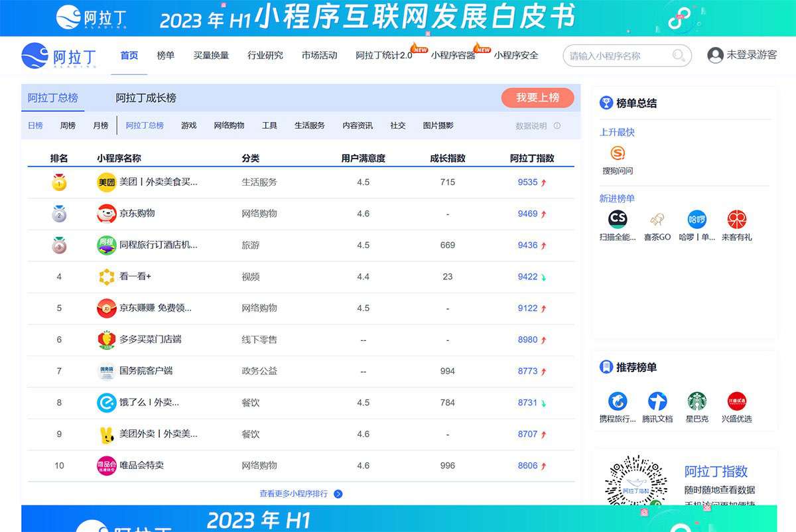Click the guest user avatar icon
The image size is (796, 532).
click(x=715, y=55)
